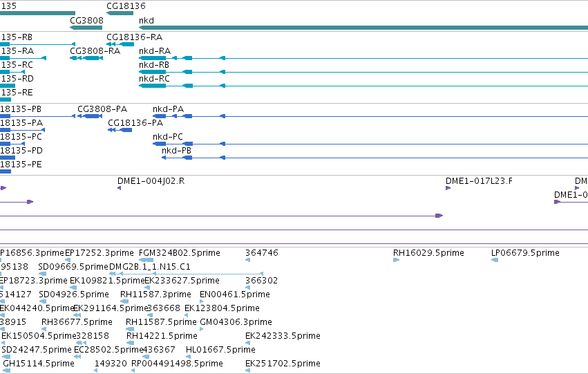Viewport: 588px width, 374px height.
Task: Select nkd-RA transcript label
Action: click(x=155, y=51)
